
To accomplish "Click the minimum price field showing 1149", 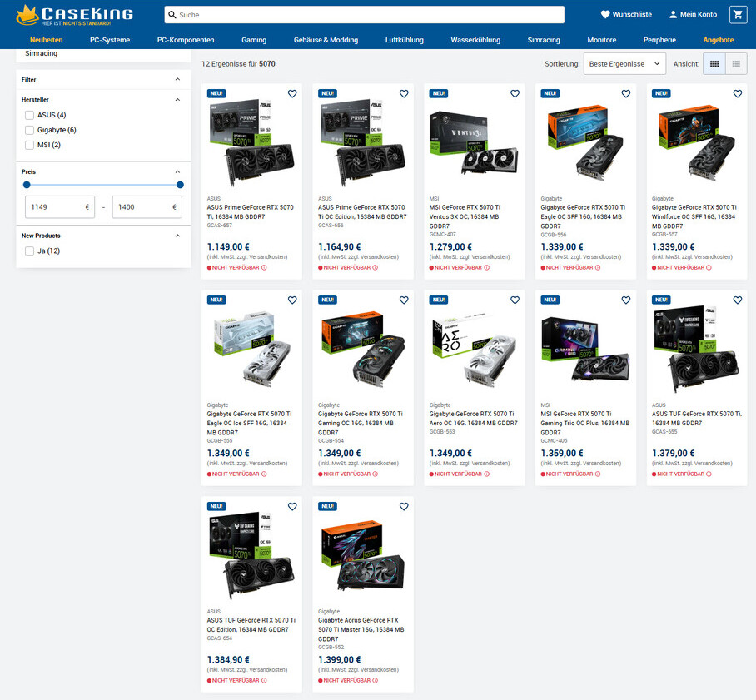I will pyautogui.click(x=60, y=206).
